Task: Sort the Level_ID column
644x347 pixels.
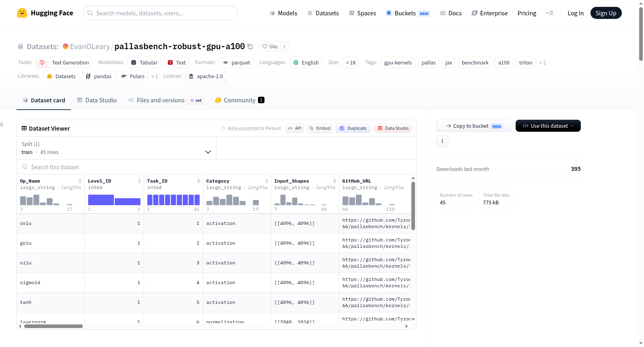Action: coord(139,181)
